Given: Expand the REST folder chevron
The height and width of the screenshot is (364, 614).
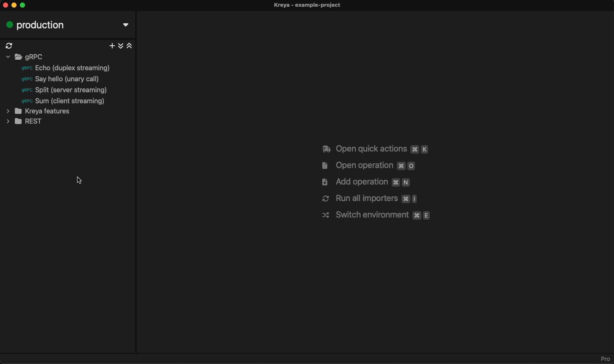Looking at the screenshot, I should point(8,121).
